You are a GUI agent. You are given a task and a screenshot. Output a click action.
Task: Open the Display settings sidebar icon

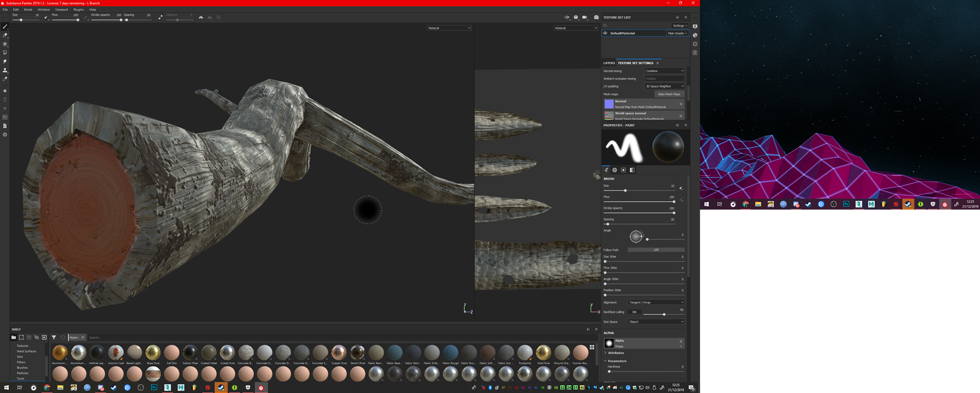[x=695, y=26]
